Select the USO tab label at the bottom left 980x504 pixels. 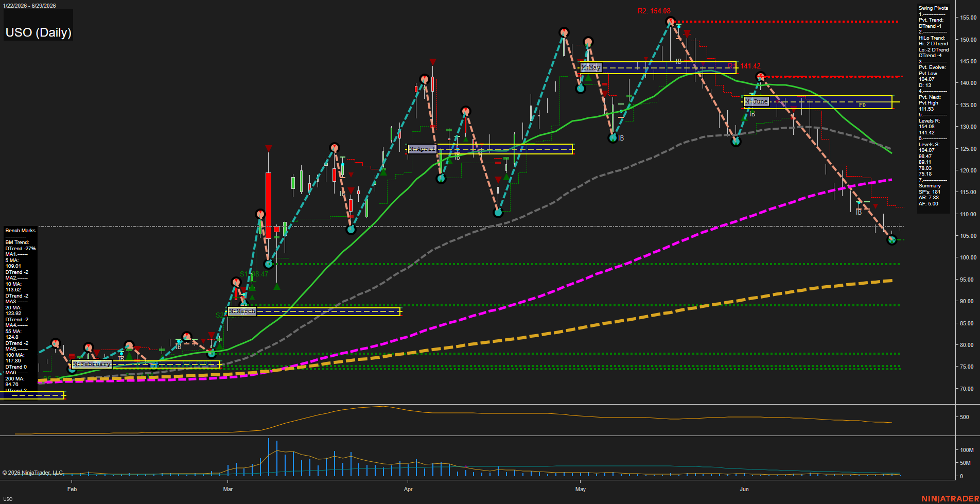tap(8, 499)
